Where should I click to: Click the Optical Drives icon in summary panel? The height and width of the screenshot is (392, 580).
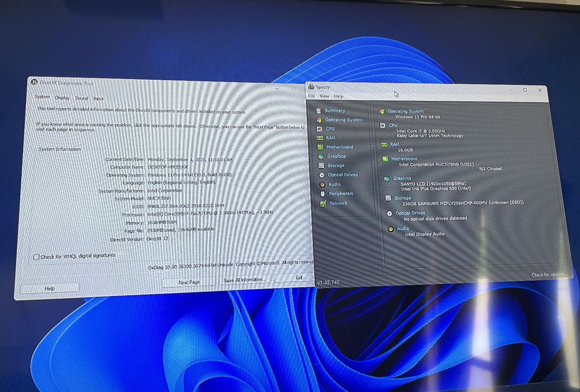click(x=389, y=213)
